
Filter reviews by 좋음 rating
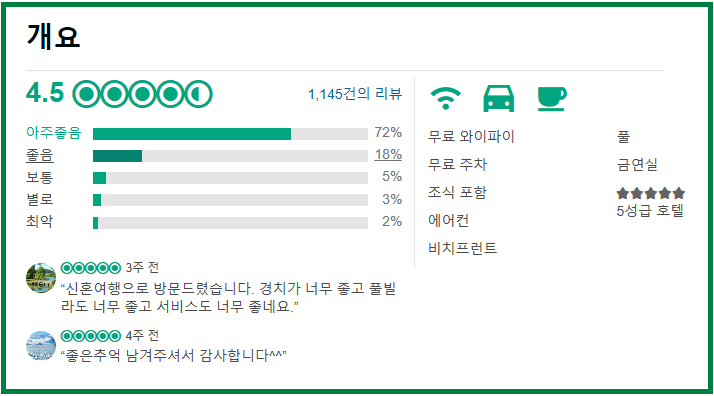[x=40, y=155]
